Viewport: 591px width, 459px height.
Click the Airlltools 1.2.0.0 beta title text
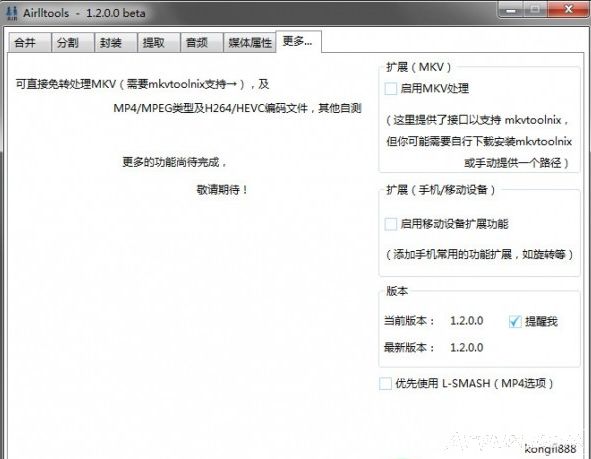pos(84,13)
